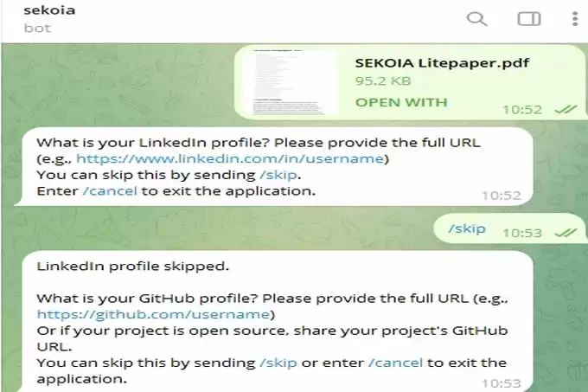The width and height of the screenshot is (588, 392).
Task: Open the SEKOIA Litepaper.pdf file name
Action: click(442, 63)
